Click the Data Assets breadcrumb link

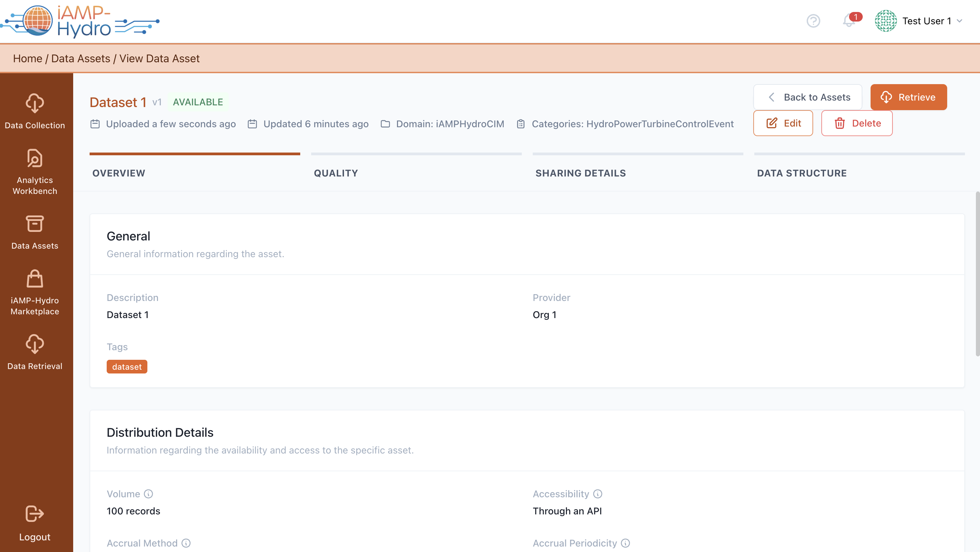(81, 58)
